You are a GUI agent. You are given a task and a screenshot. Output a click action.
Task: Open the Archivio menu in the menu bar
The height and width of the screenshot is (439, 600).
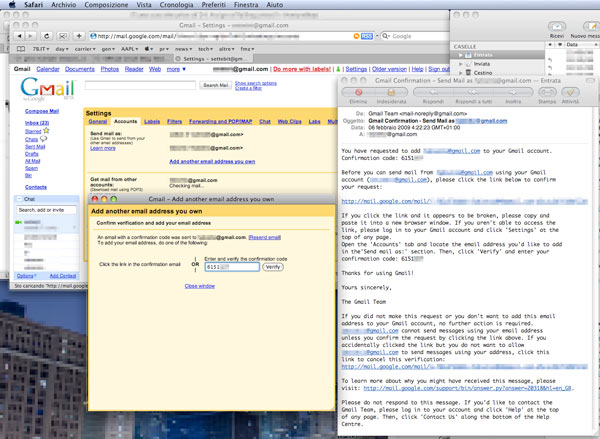(64, 5)
